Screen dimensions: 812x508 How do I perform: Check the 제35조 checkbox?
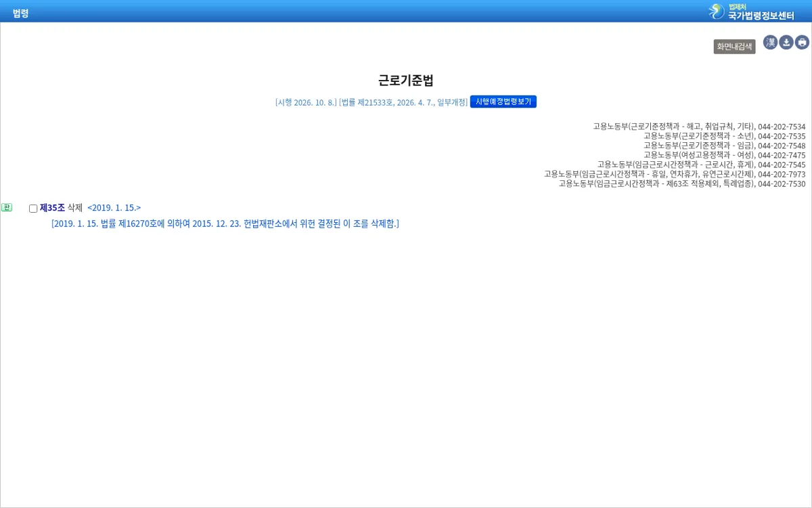(x=33, y=209)
